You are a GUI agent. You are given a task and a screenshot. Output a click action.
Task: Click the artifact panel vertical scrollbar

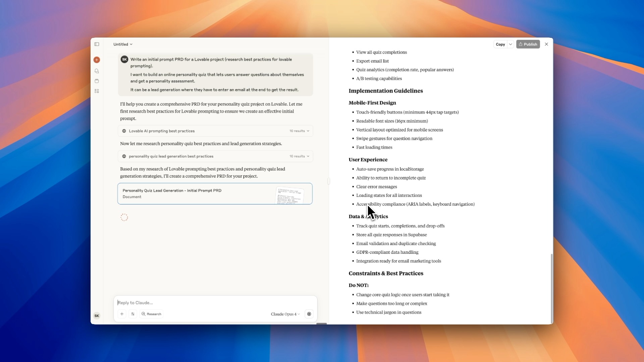tap(551, 288)
